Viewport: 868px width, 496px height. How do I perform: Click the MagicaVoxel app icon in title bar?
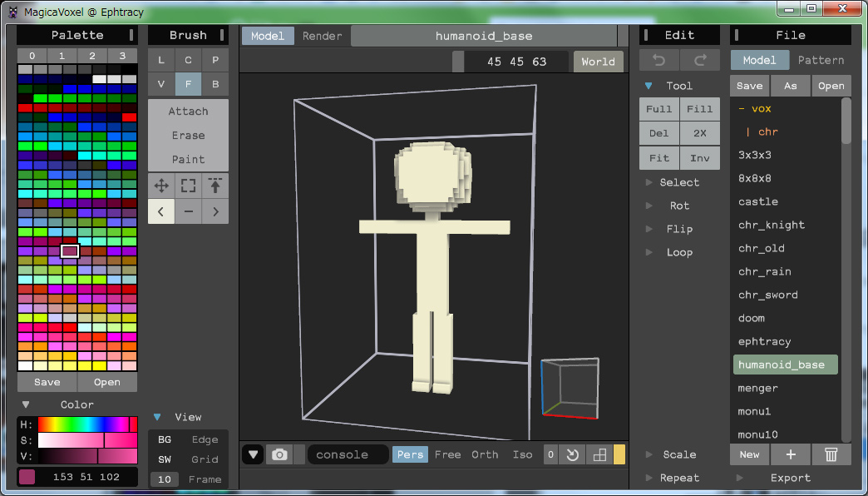14,12
